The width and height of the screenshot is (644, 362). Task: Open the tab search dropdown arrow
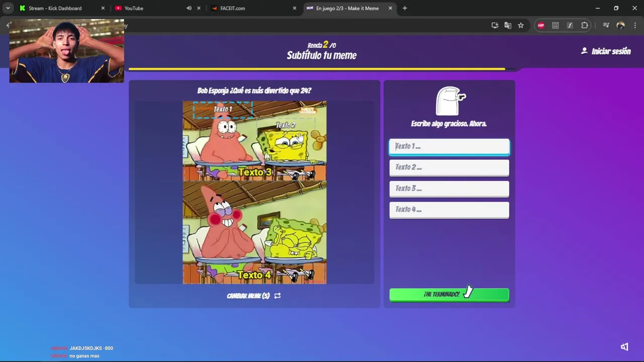[8, 8]
